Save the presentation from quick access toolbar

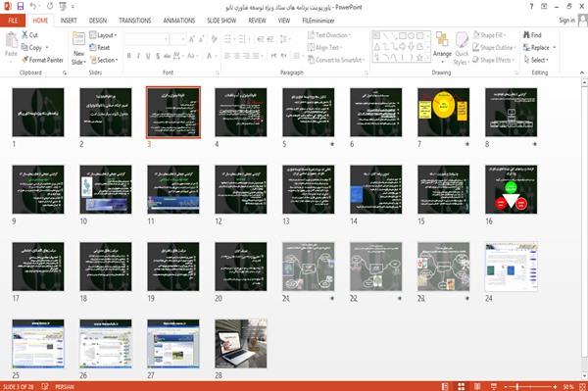coord(21,6)
